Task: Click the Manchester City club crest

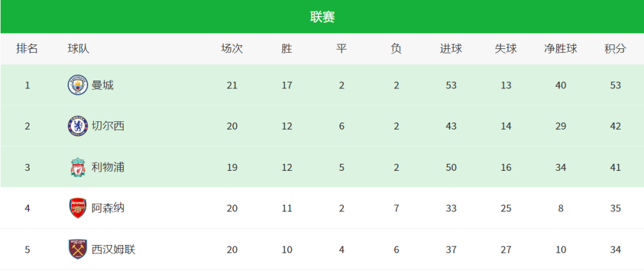Action: coord(77,85)
